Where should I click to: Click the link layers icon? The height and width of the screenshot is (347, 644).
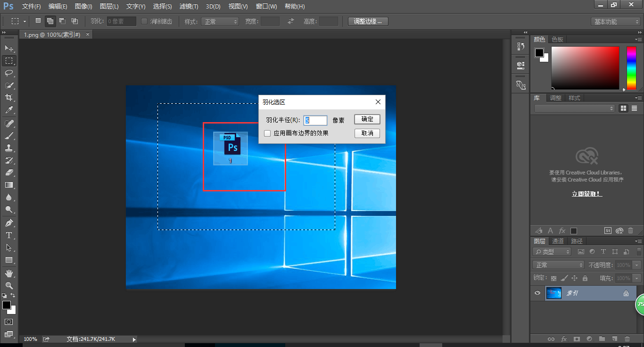551,339
